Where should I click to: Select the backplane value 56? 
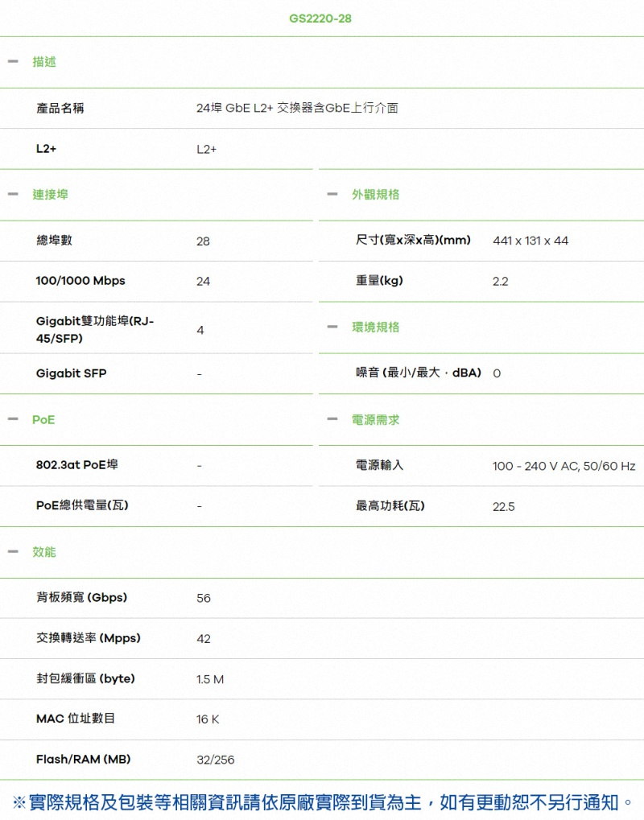coord(204,598)
